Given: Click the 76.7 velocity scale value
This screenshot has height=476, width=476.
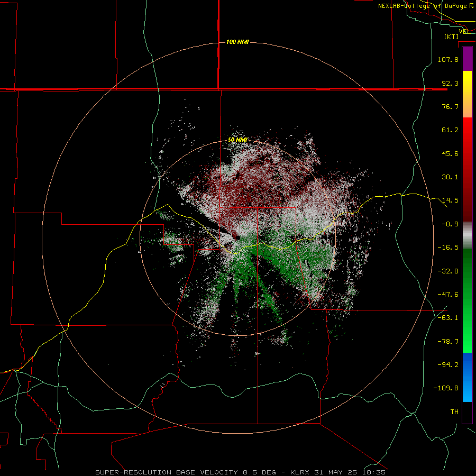Looking at the screenshot, I should pos(450,106).
